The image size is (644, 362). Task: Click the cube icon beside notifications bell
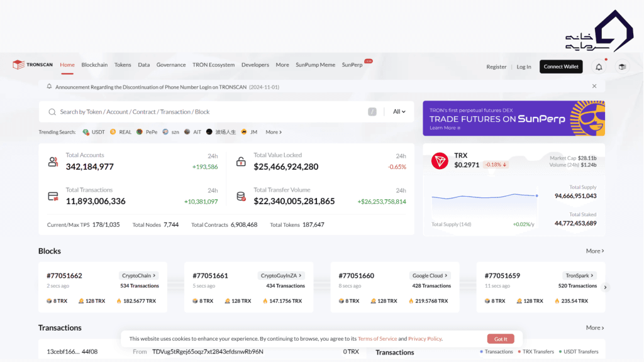(x=621, y=67)
